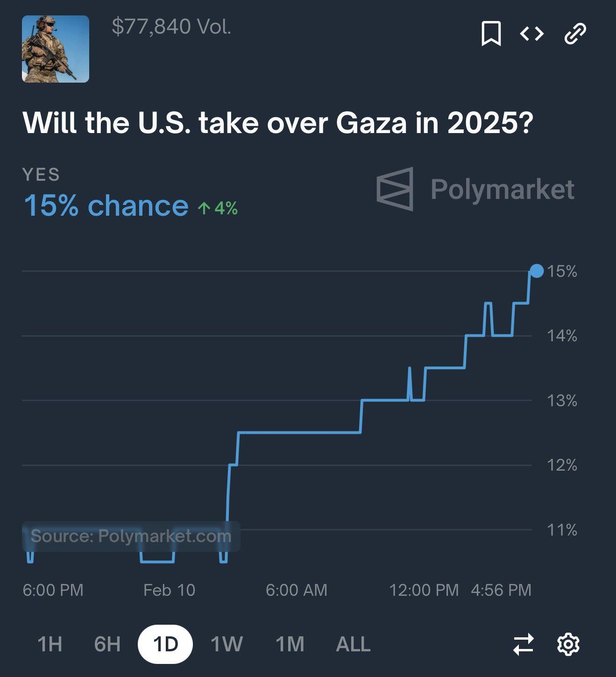Open the embed code icon
Screen dimensions: 616x677
(532, 34)
